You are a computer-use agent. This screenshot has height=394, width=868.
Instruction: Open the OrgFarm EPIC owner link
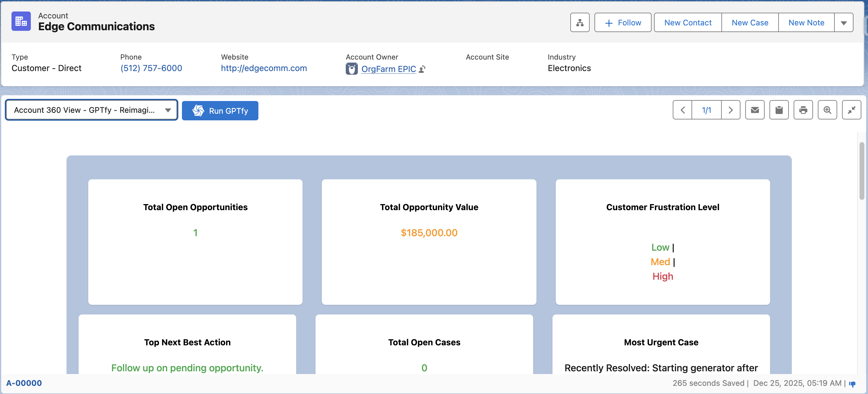click(x=388, y=69)
